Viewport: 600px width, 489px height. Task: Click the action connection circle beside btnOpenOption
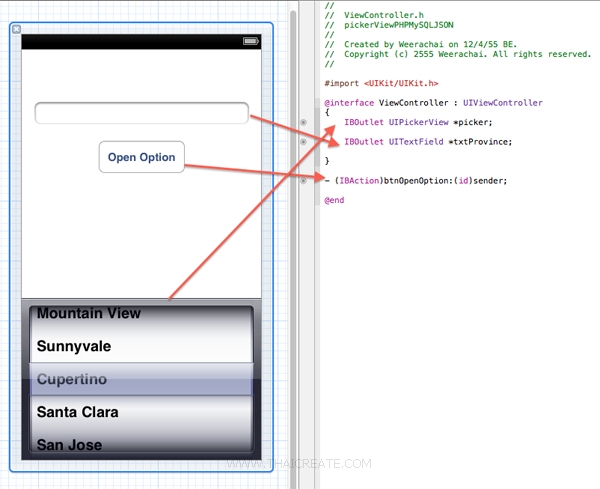pyautogui.click(x=303, y=181)
